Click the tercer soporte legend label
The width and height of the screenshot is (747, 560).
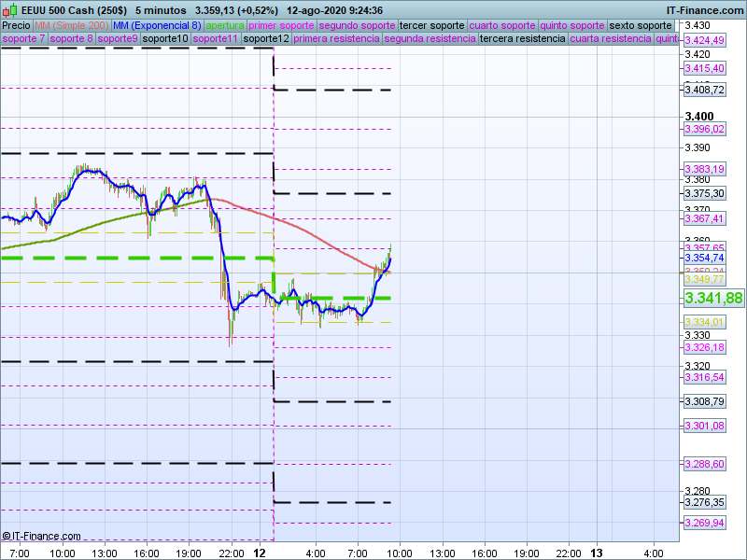point(431,25)
